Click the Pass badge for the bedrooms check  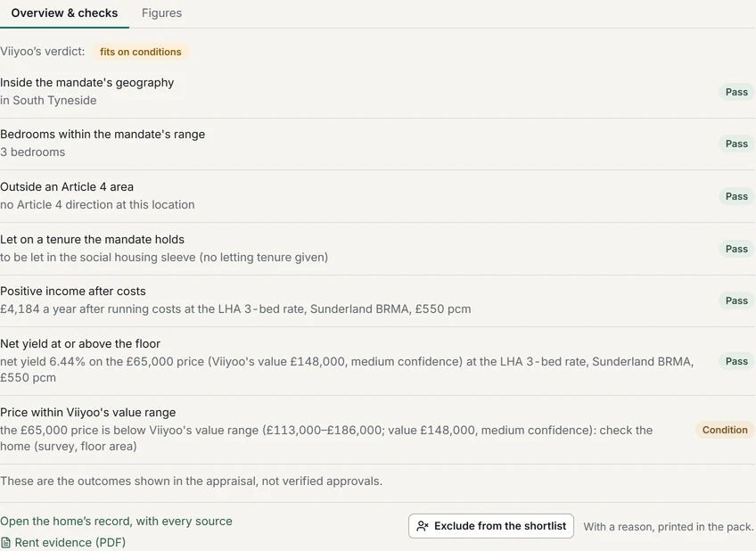736,144
